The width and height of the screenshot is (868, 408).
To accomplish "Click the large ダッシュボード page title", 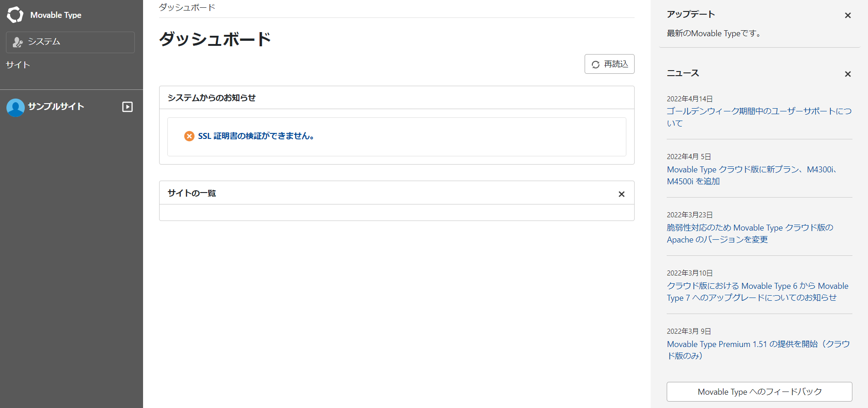I will tap(215, 39).
